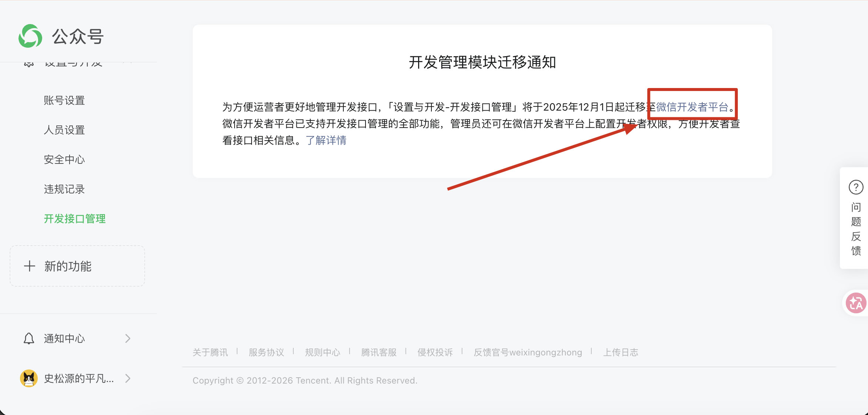Open the question mark feedback icon

coord(856,187)
